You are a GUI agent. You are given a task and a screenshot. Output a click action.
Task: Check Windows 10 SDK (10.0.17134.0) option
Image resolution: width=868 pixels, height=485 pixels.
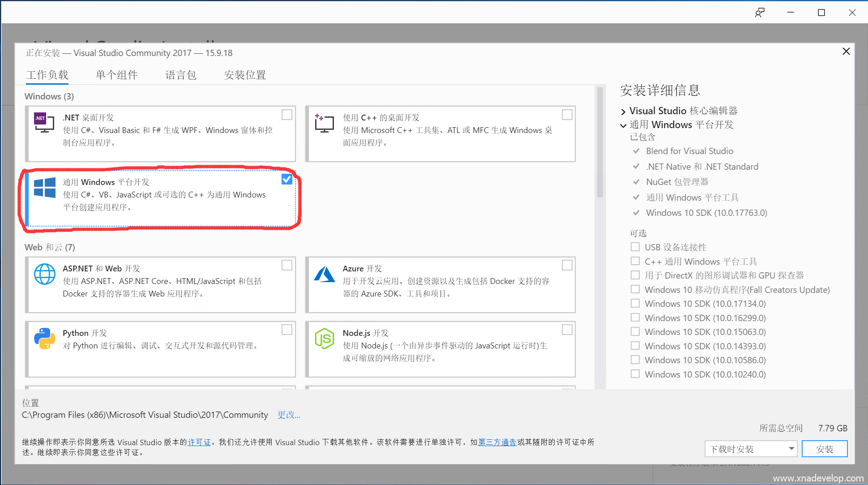pos(635,303)
